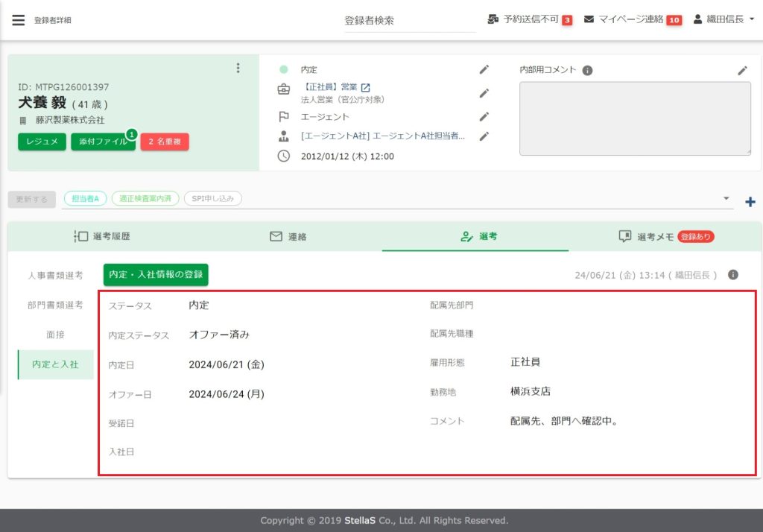This screenshot has width=763, height=532.
Task: Click info icon next to update timestamp
Action: (733, 275)
